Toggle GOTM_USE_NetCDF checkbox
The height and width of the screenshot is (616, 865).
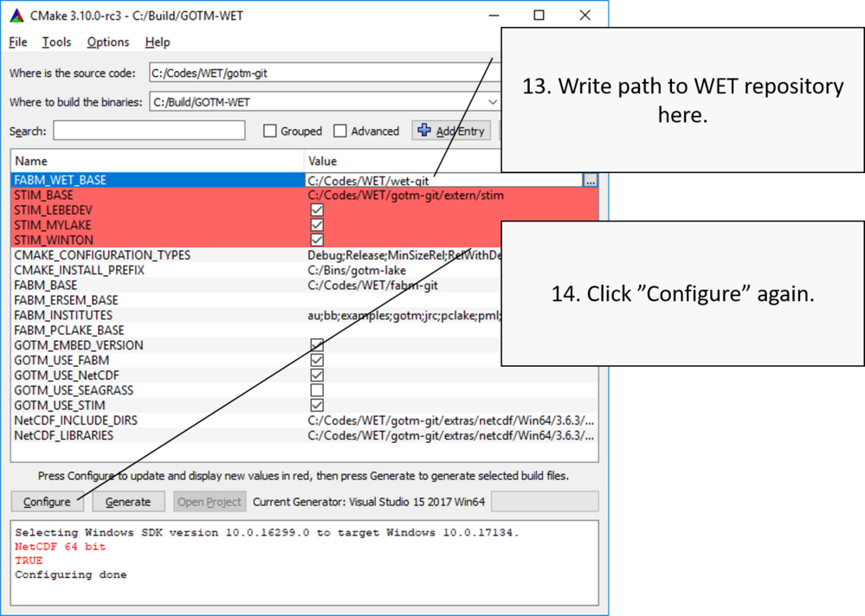coord(317,375)
